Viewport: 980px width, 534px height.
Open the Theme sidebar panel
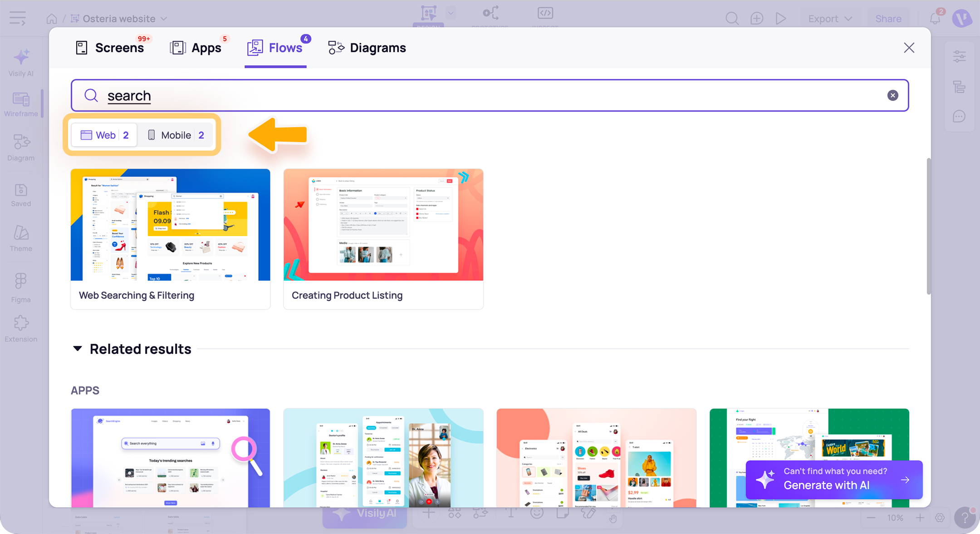click(x=21, y=238)
